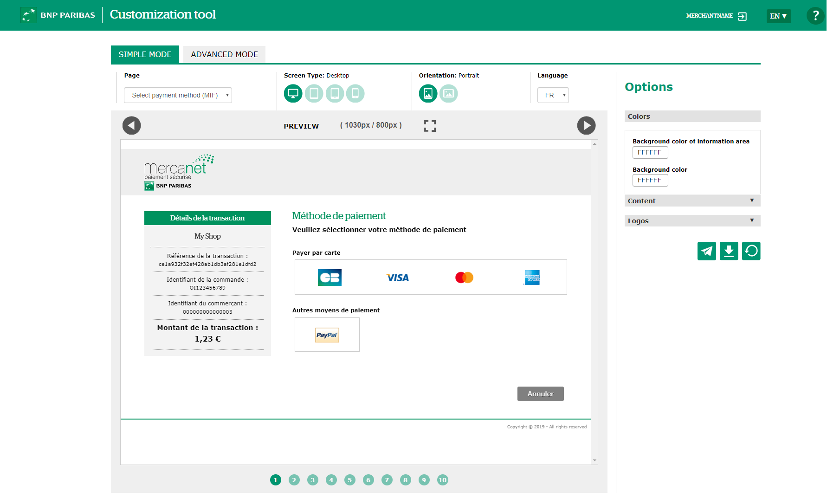The width and height of the screenshot is (827, 504).
Task: Click the information area background color field
Action: click(650, 152)
